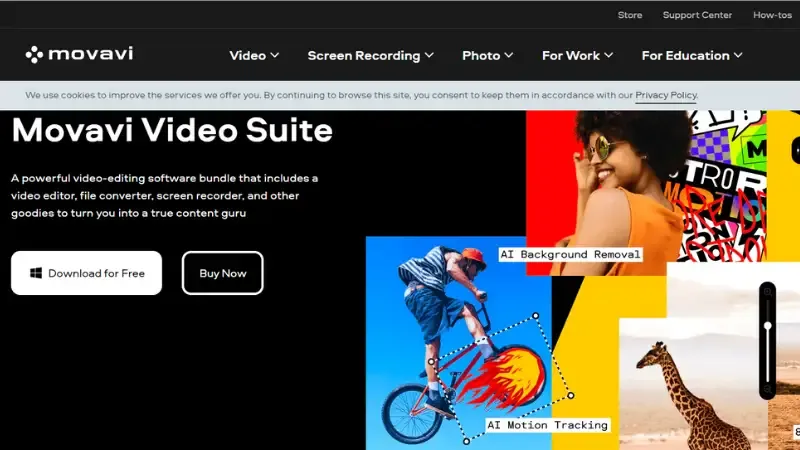Open the For Education menu

(x=692, y=55)
